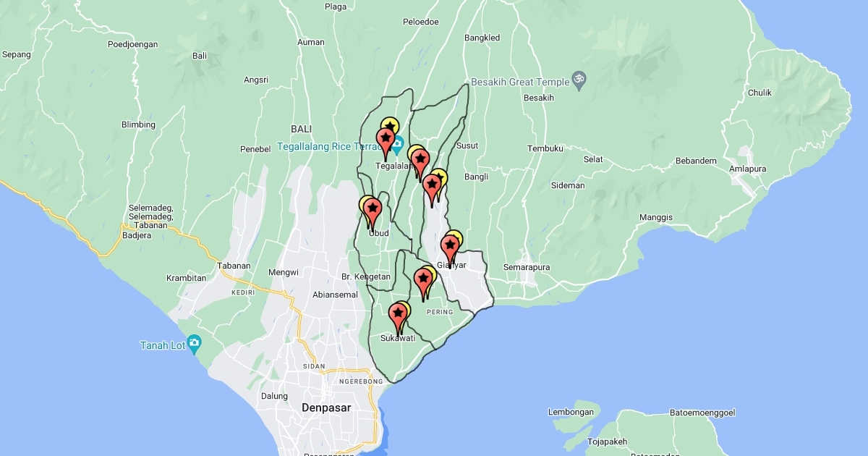This screenshot has height=456, width=868.
Task: Click the Besakih Great Temple text label
Action: coord(519,82)
